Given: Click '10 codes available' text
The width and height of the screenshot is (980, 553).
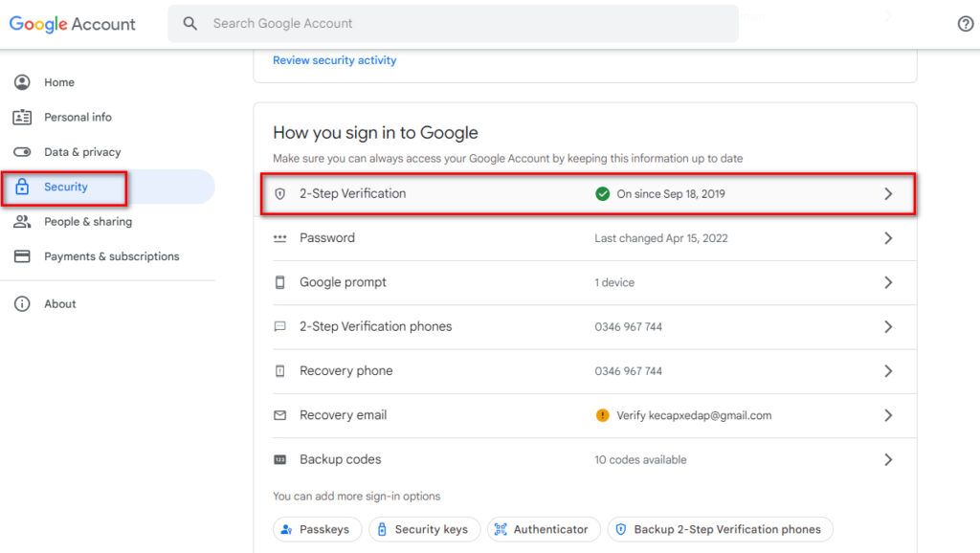Looking at the screenshot, I should (640, 460).
